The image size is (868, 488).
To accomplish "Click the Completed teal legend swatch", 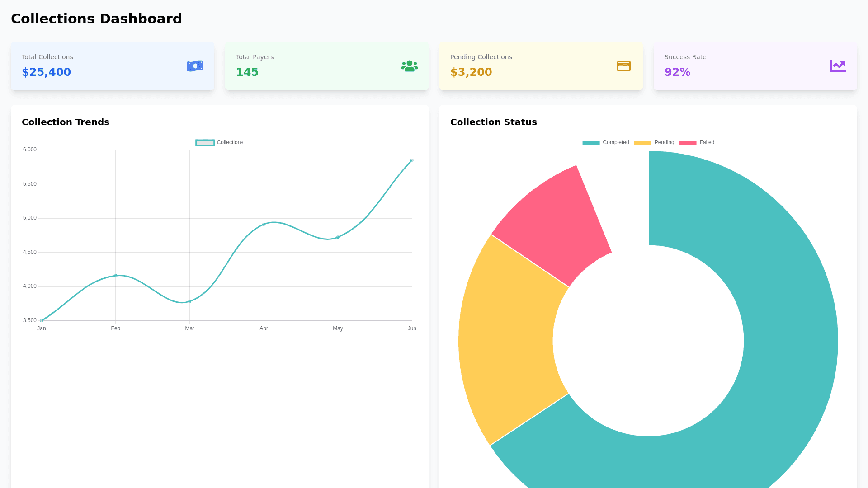I will (591, 142).
